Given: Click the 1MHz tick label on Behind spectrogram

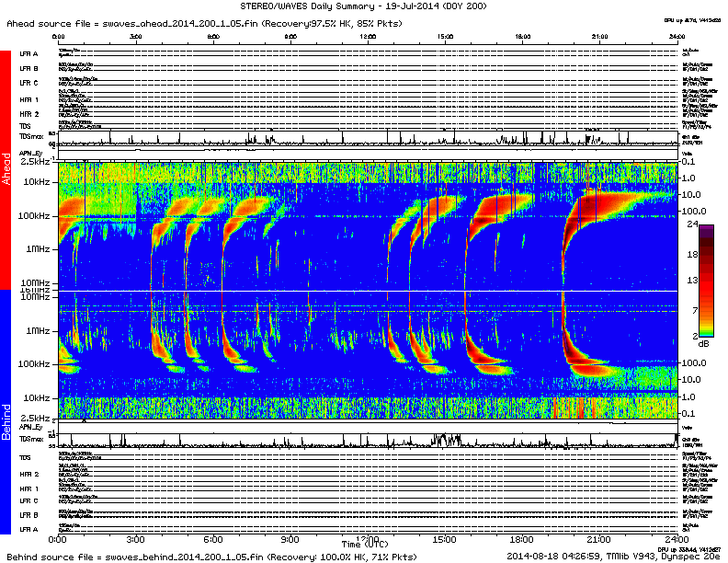Looking at the screenshot, I should (x=38, y=331).
